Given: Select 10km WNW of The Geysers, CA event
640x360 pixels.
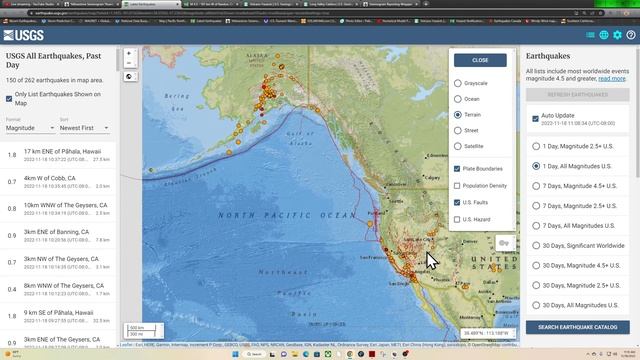Looking at the screenshot, I should click(x=58, y=209).
